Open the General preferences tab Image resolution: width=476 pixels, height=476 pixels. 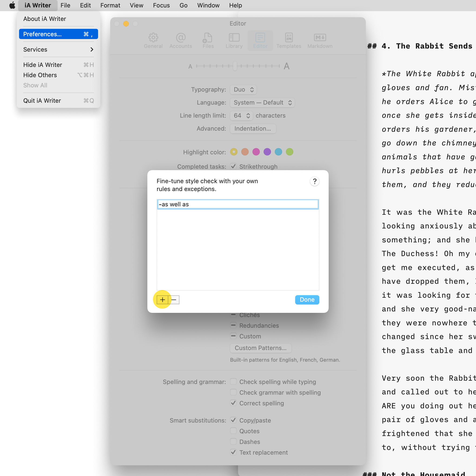[x=153, y=41]
